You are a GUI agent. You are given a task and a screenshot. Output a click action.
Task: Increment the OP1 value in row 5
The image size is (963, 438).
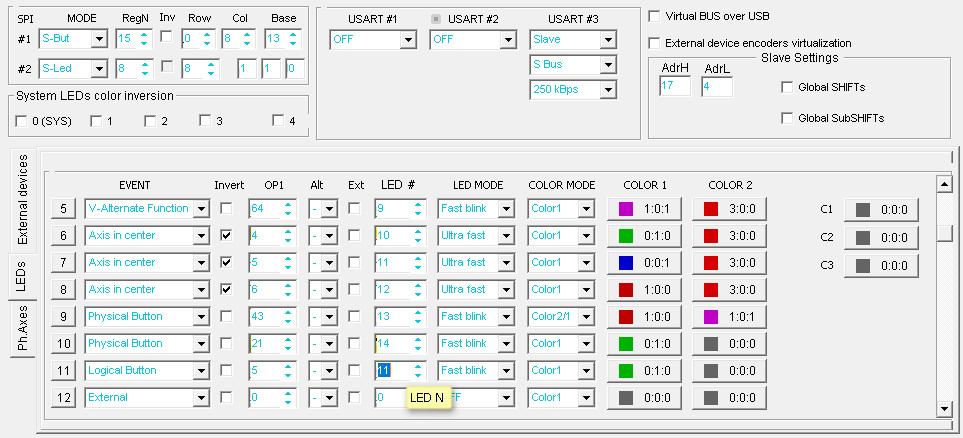(288, 204)
